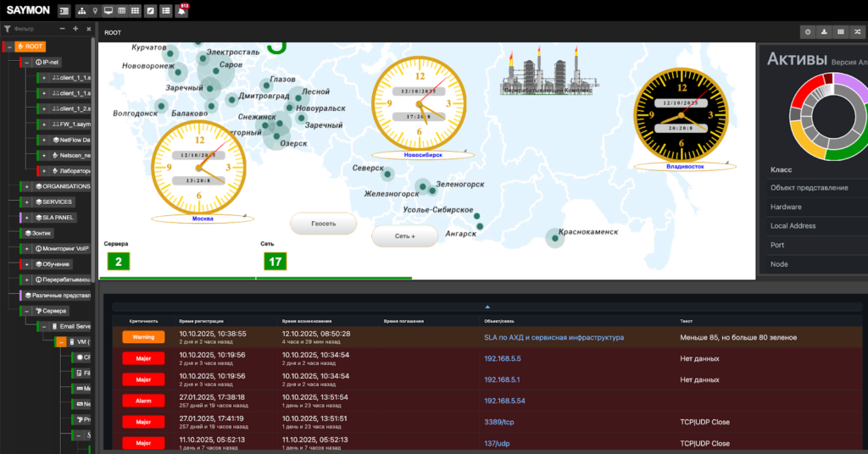Select the Обучение item in the tree
Screen dimensions: 868x454
57,264
